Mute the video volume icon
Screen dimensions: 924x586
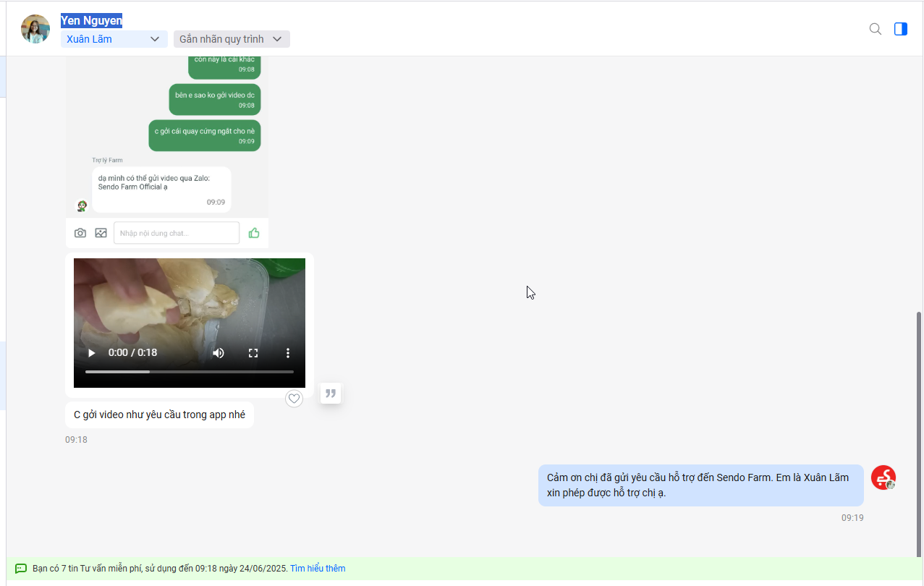(x=218, y=353)
